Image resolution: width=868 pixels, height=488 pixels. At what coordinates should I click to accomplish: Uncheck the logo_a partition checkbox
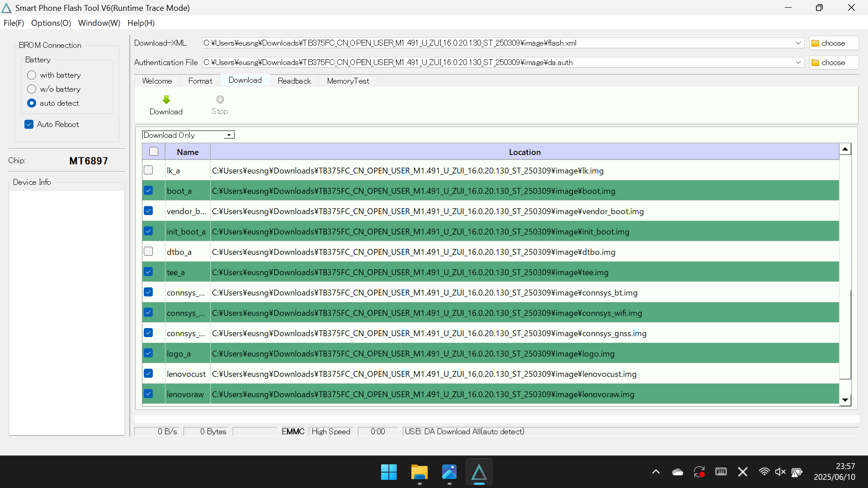point(148,353)
